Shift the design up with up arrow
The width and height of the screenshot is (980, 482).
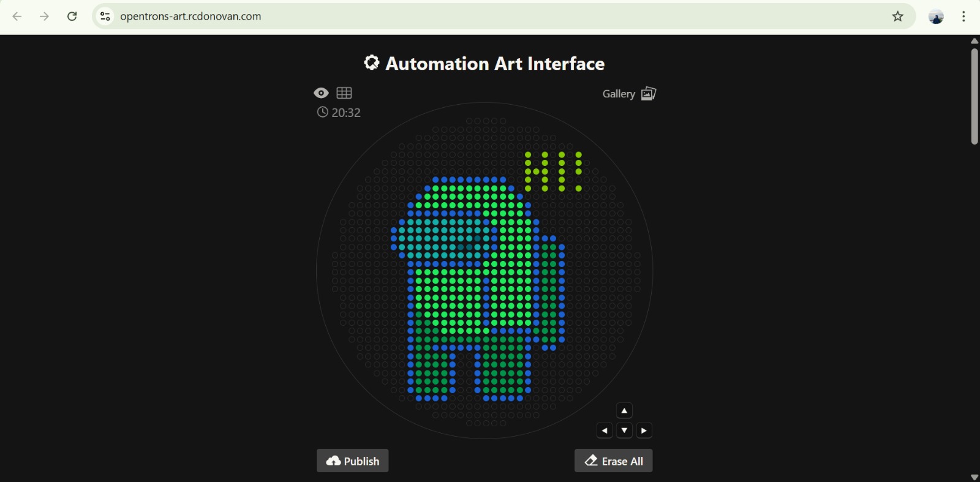624,411
